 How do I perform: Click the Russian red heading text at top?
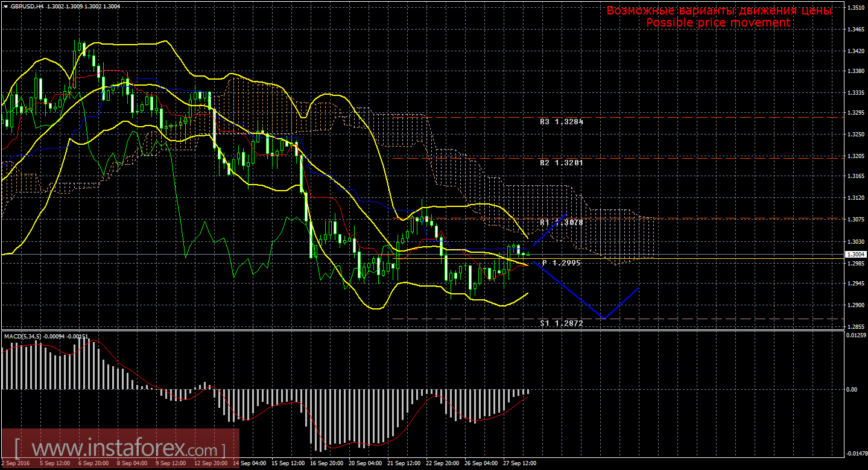(x=719, y=10)
